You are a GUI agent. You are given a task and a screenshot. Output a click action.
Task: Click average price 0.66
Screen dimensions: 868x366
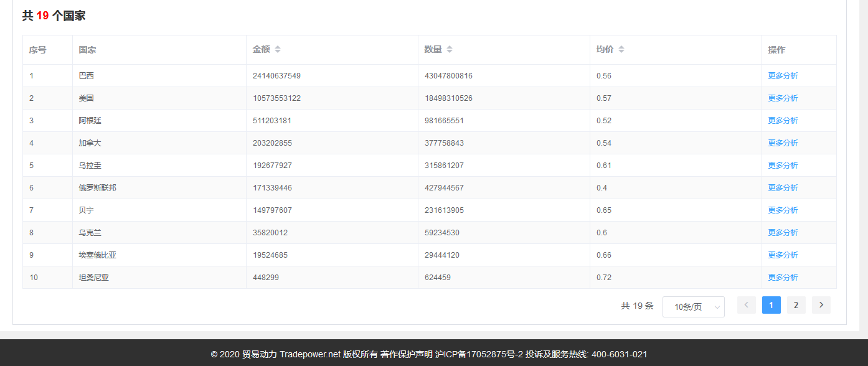604,255
